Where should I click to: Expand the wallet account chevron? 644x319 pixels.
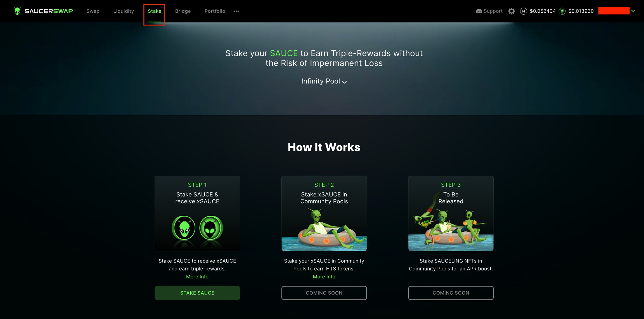(633, 11)
